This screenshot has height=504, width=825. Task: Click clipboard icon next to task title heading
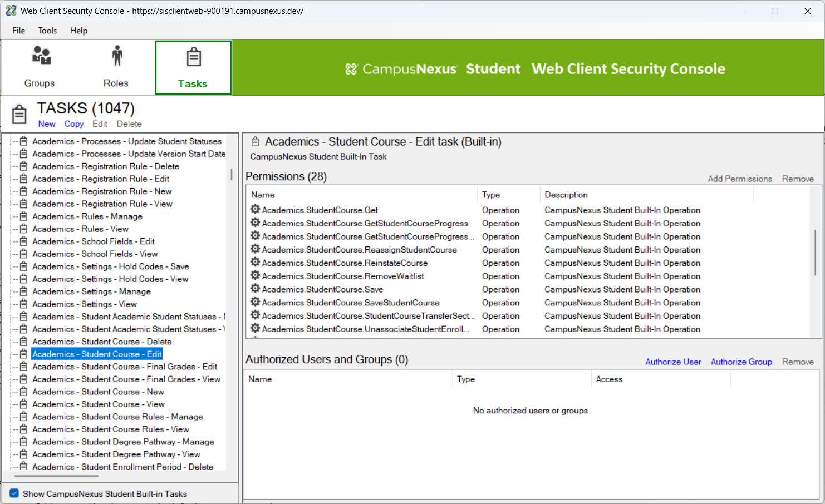point(255,142)
